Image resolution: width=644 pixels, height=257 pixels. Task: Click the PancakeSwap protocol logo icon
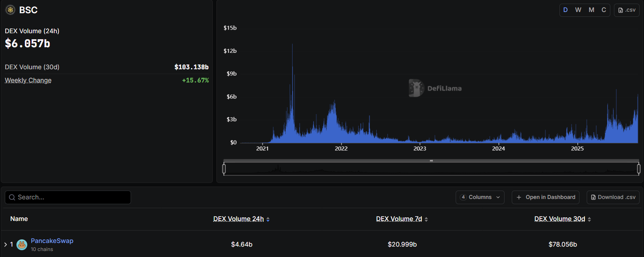(22, 244)
